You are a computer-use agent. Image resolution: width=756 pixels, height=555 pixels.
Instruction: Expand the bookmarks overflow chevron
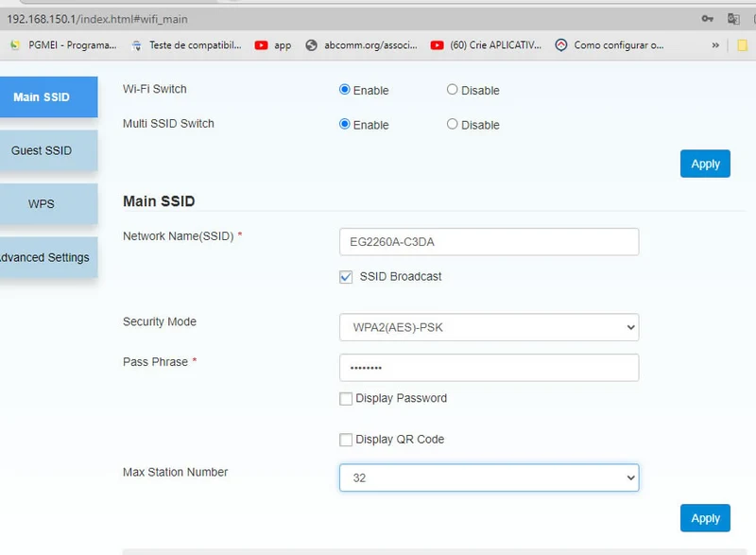pos(715,44)
